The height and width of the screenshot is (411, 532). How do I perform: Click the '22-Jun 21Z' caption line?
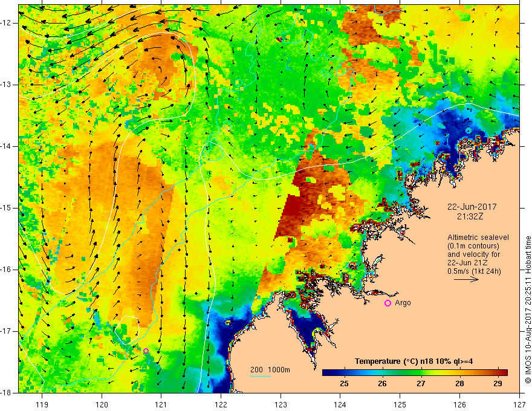point(467,263)
